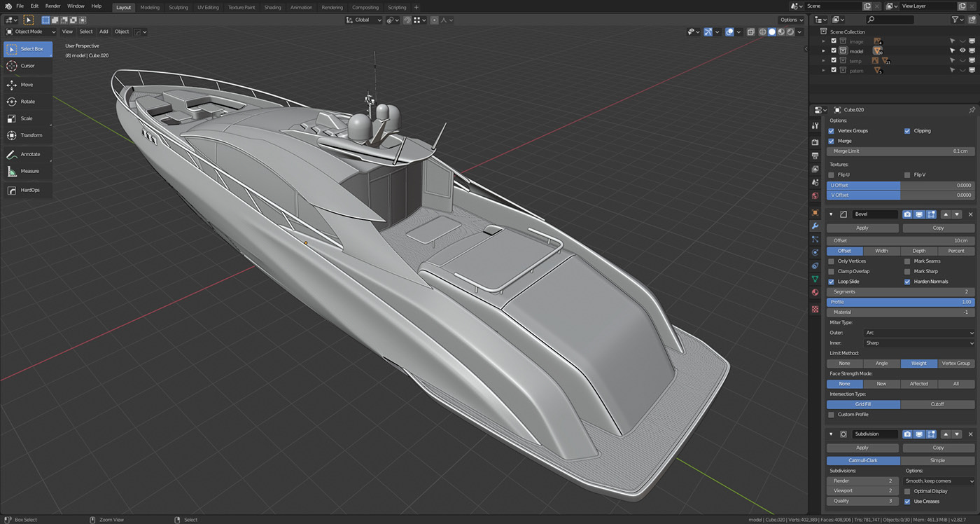The image size is (980, 524).
Task: Switch to the Shading workspace tab
Action: [x=272, y=7]
